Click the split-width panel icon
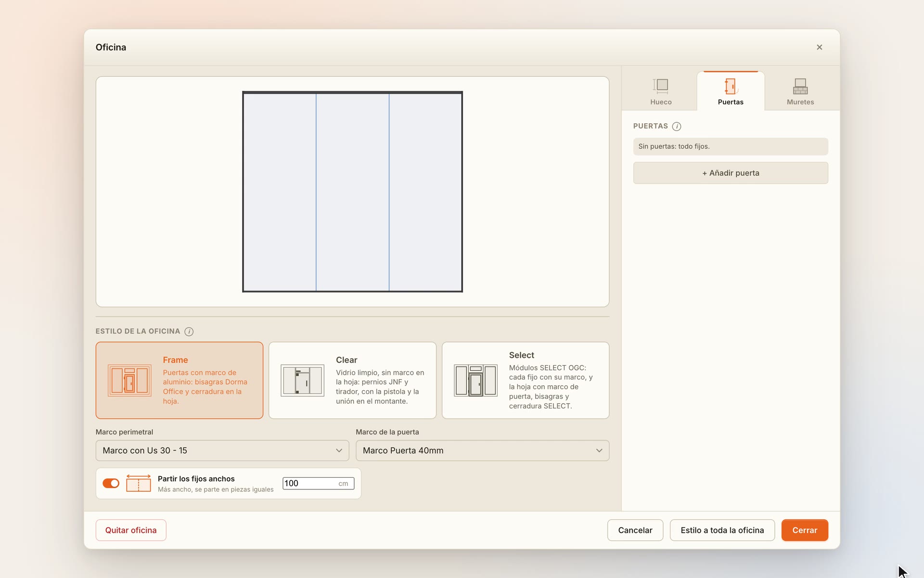924x578 pixels. [x=139, y=483]
